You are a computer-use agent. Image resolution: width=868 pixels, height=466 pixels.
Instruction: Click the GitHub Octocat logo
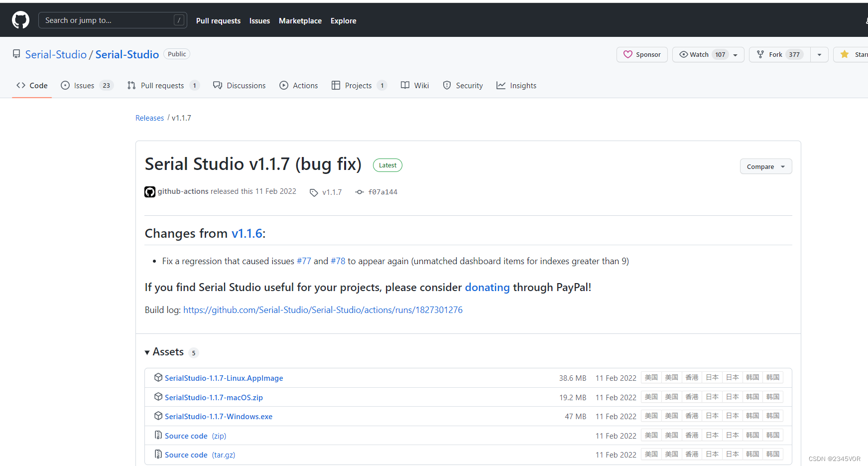tap(20, 20)
